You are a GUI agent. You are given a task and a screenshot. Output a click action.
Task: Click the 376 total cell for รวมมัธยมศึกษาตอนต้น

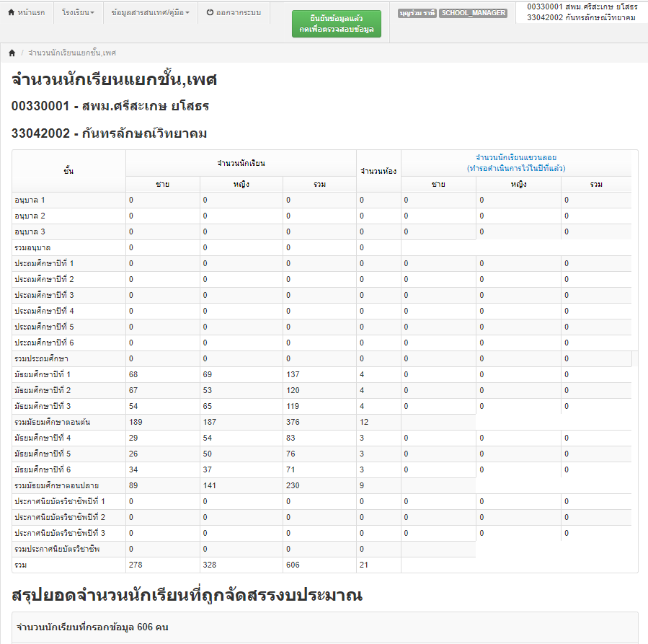tap(294, 422)
